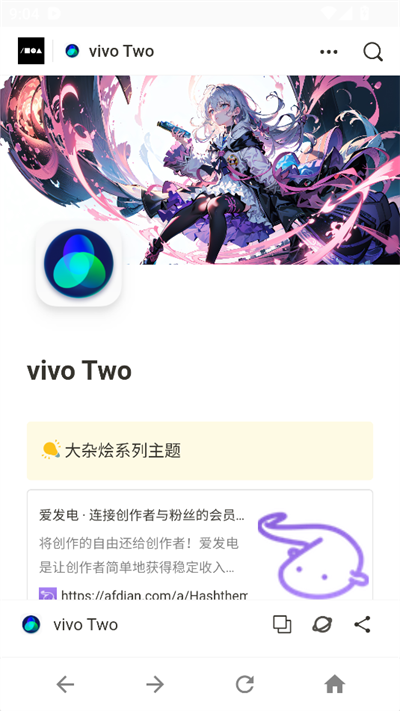This screenshot has width=400, height=711.
Task: Follow the afdian.com URL link
Action: coord(154,594)
